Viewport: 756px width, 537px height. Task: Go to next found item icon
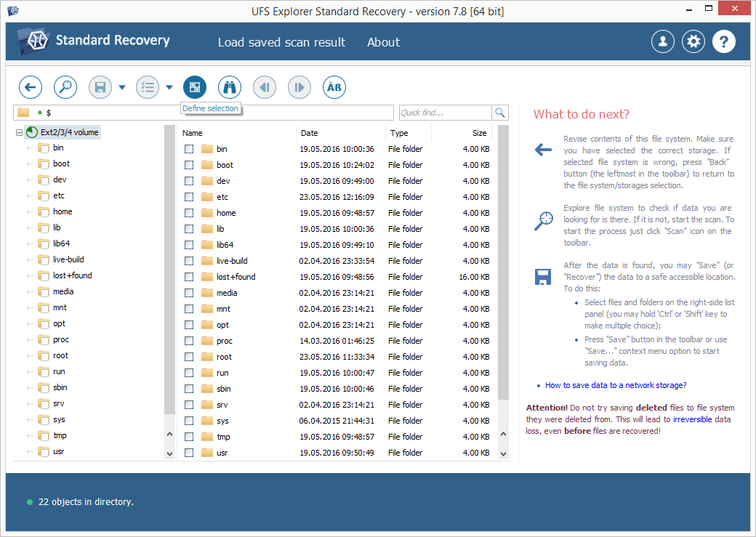[x=299, y=87]
